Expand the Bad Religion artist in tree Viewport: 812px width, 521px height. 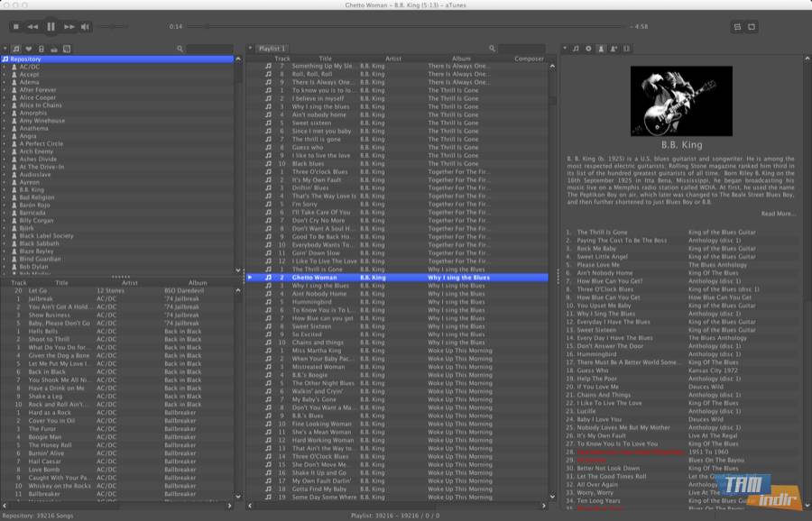click(5, 197)
